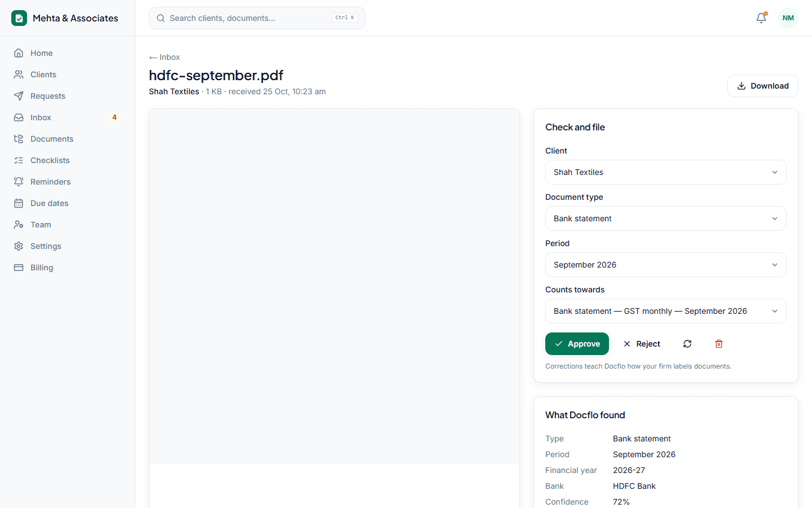Open Clients section
The height and width of the screenshot is (508, 812).
click(68, 75)
